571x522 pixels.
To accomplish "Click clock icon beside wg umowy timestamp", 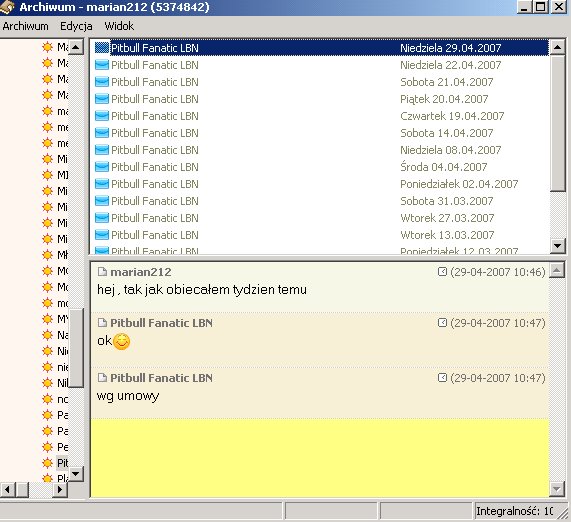I will click(x=442, y=378).
